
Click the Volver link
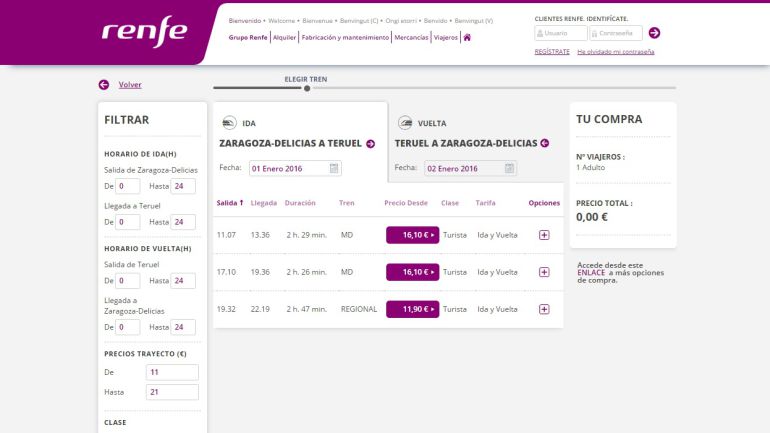[130, 84]
